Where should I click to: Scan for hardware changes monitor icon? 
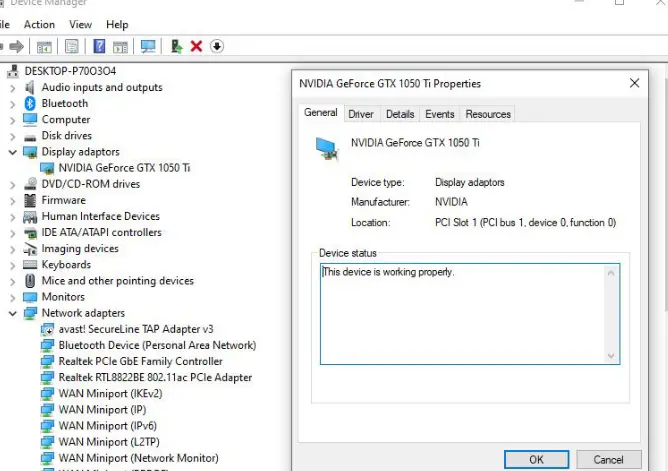[148, 46]
